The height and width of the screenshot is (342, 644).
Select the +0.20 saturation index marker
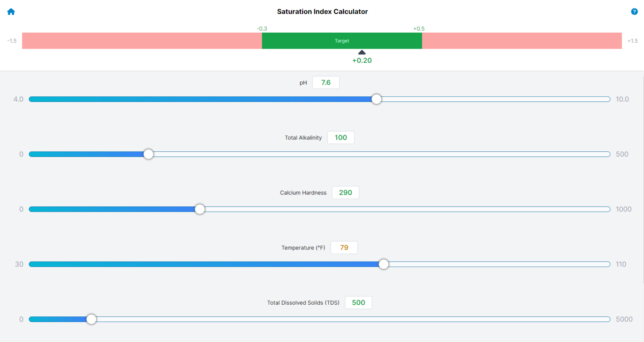coord(361,56)
